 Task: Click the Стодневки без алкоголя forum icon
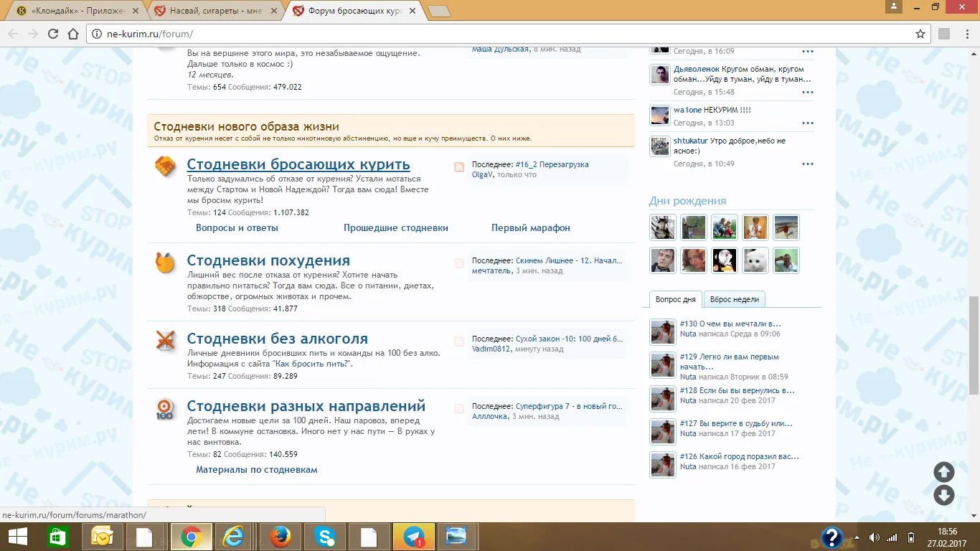coord(166,341)
